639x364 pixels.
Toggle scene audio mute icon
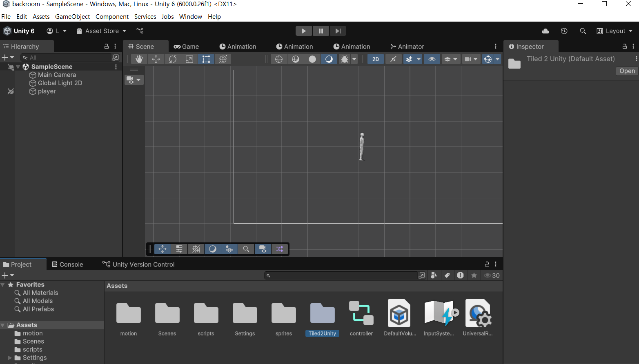393,59
